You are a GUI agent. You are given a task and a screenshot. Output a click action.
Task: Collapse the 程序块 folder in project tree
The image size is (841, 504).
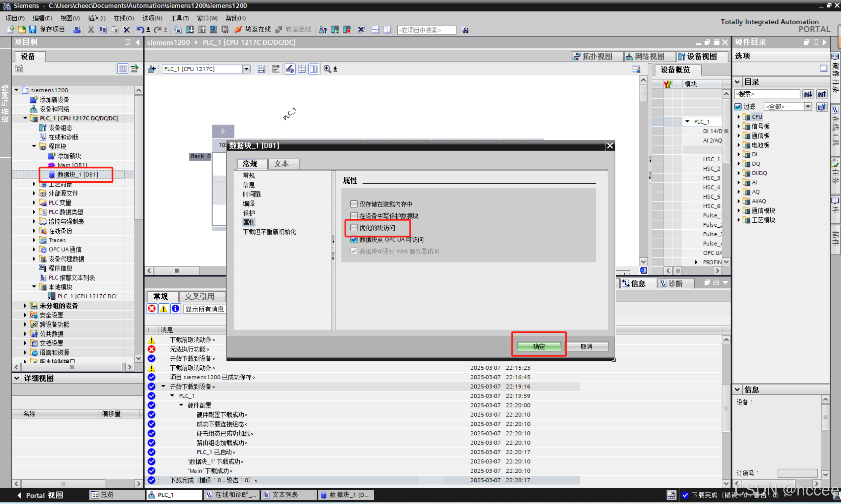click(x=34, y=146)
